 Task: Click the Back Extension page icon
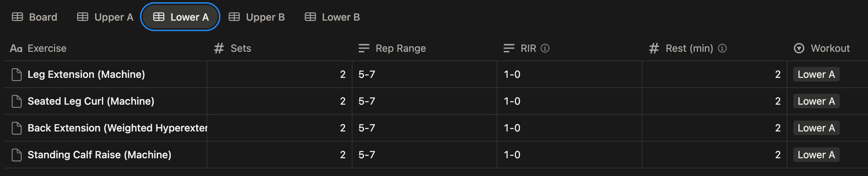(x=17, y=128)
